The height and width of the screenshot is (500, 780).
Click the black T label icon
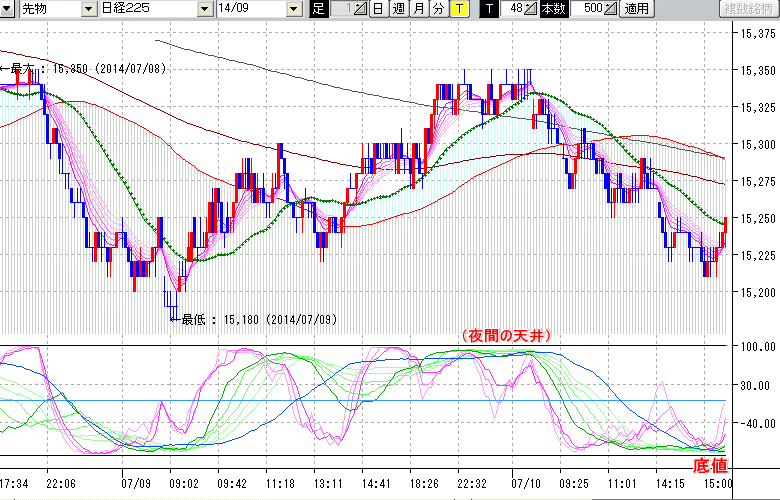pyautogui.click(x=489, y=9)
